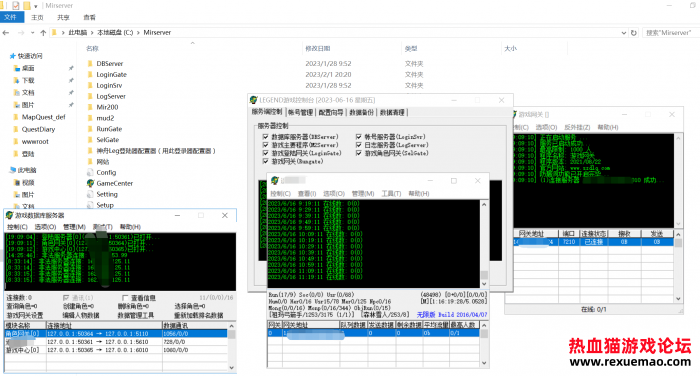Open Quick Access Toolbar customize dropdown
The image size is (700, 376).
pyautogui.click(x=36, y=6)
